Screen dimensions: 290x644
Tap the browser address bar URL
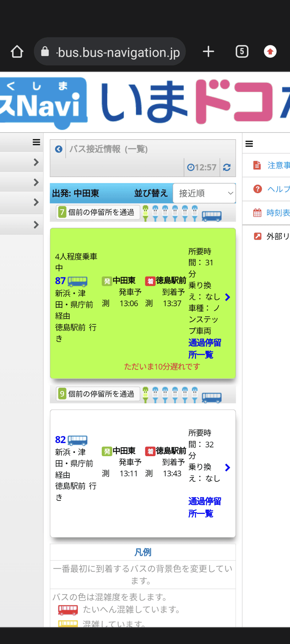coord(117,52)
